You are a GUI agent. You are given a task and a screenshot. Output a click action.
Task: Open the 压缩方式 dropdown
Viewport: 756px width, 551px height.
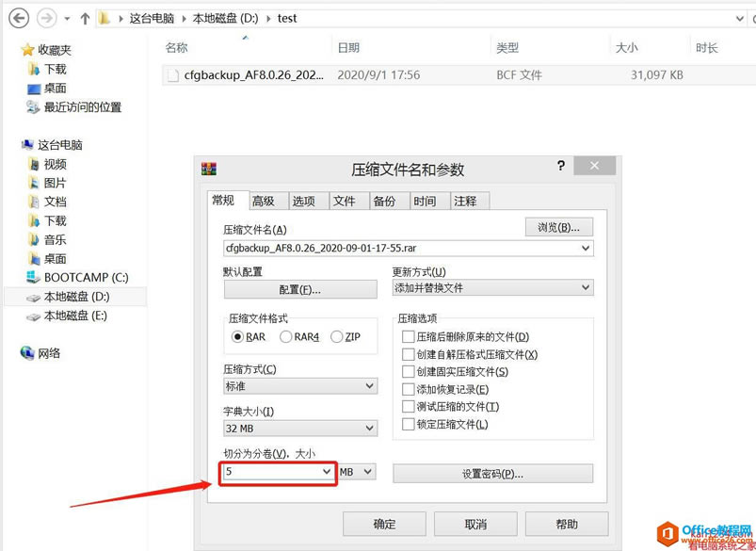coord(300,386)
